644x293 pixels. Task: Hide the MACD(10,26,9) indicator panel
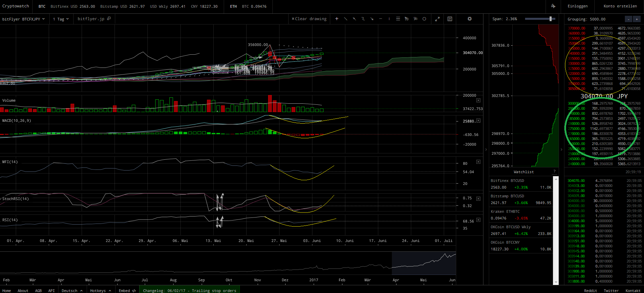click(x=478, y=120)
